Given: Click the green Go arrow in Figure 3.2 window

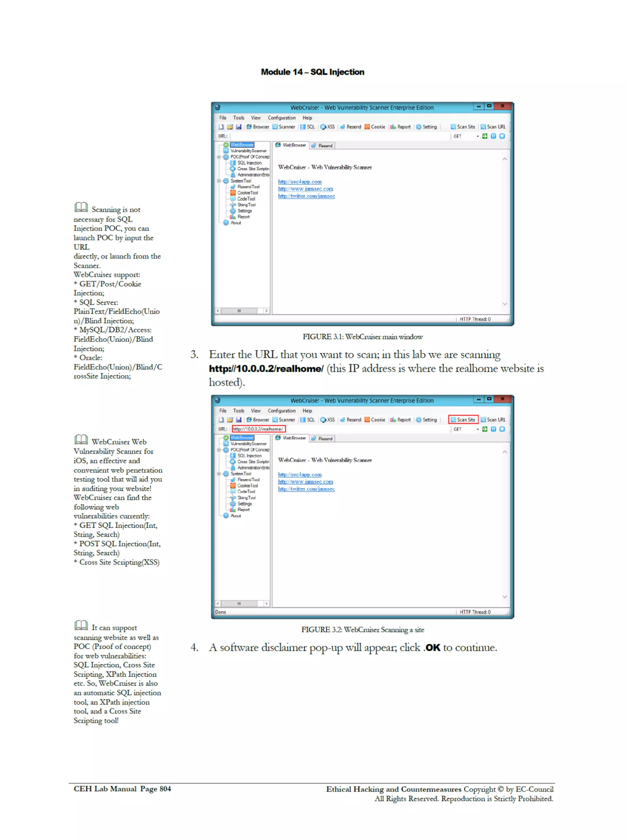Looking at the screenshot, I should [485, 429].
